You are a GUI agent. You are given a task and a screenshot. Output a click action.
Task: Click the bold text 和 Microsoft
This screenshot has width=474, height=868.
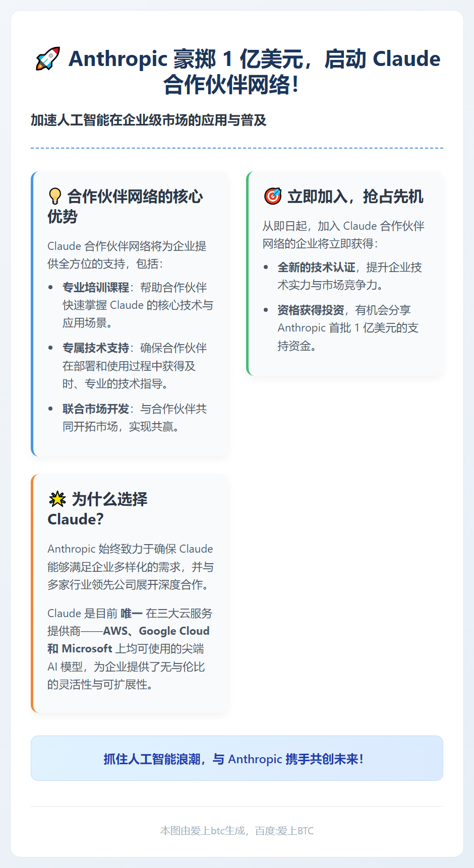pos(80,649)
